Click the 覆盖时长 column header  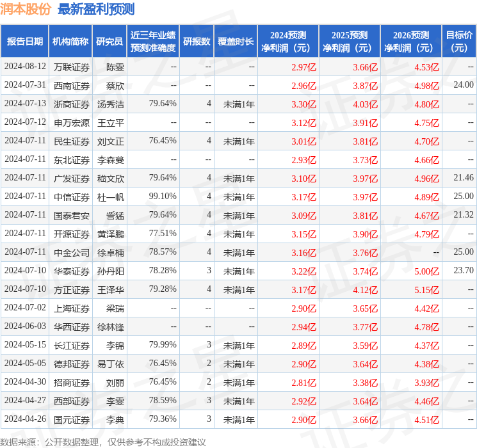(236, 42)
